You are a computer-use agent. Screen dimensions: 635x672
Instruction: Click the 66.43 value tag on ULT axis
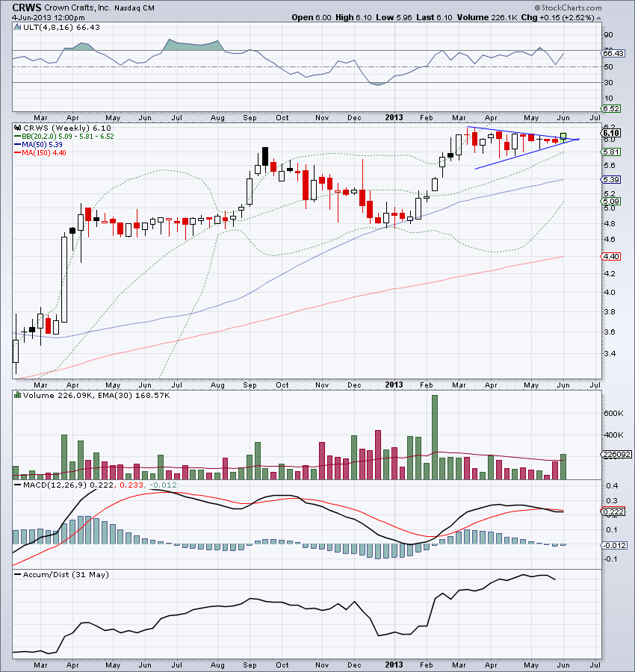click(613, 53)
